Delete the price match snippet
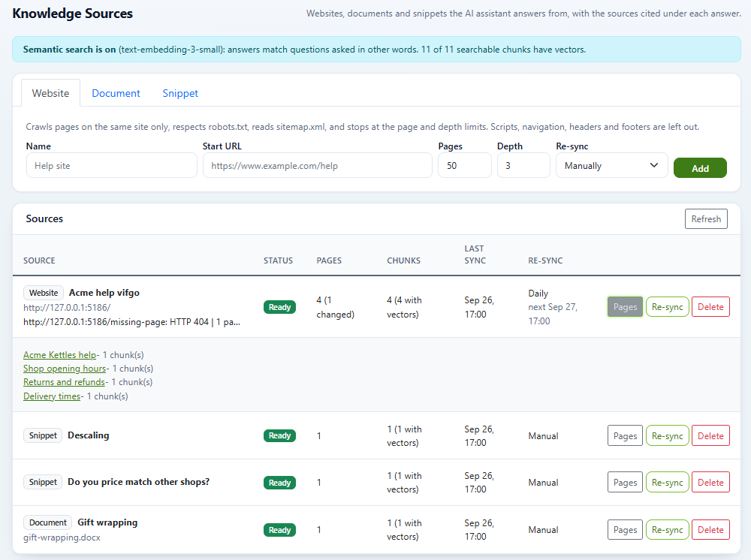This screenshot has height=560, width=751. pyautogui.click(x=710, y=483)
